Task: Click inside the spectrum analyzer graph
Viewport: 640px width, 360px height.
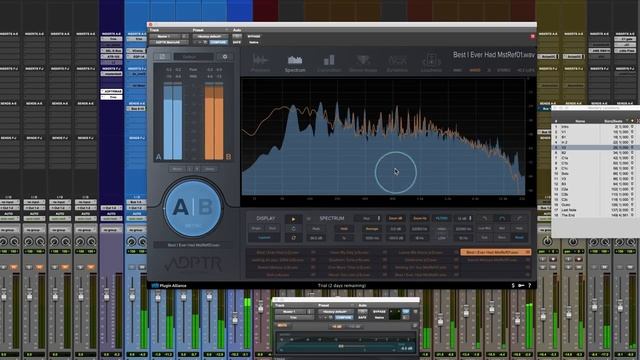Action: [x=383, y=137]
